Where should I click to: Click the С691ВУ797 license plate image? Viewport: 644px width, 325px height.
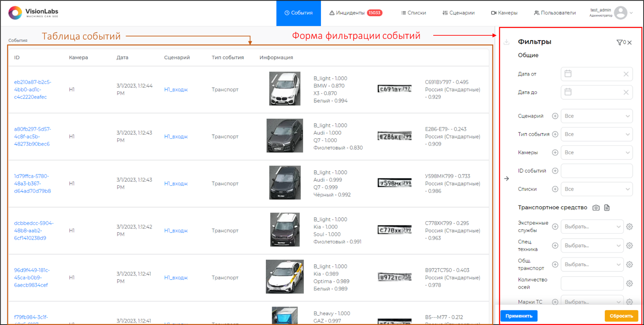394,89
